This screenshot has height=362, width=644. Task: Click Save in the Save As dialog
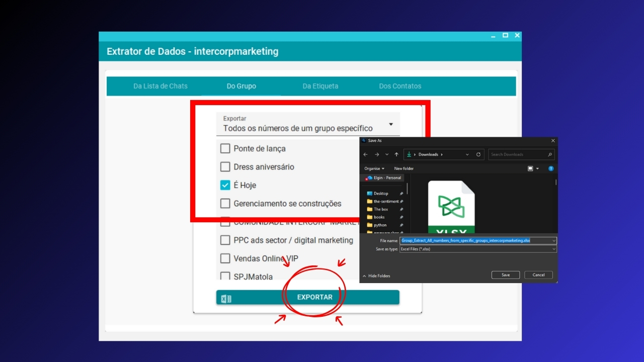click(506, 275)
